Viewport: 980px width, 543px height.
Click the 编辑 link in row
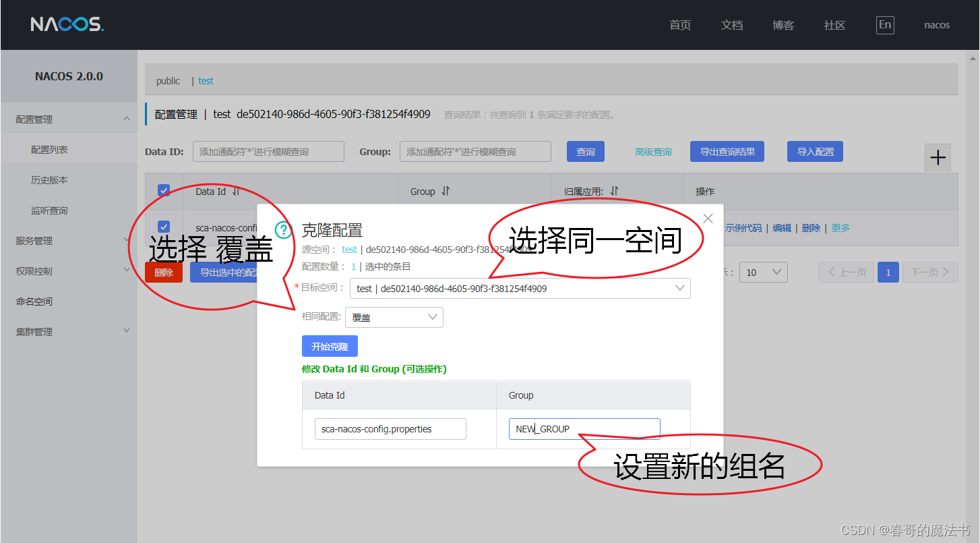point(782,228)
